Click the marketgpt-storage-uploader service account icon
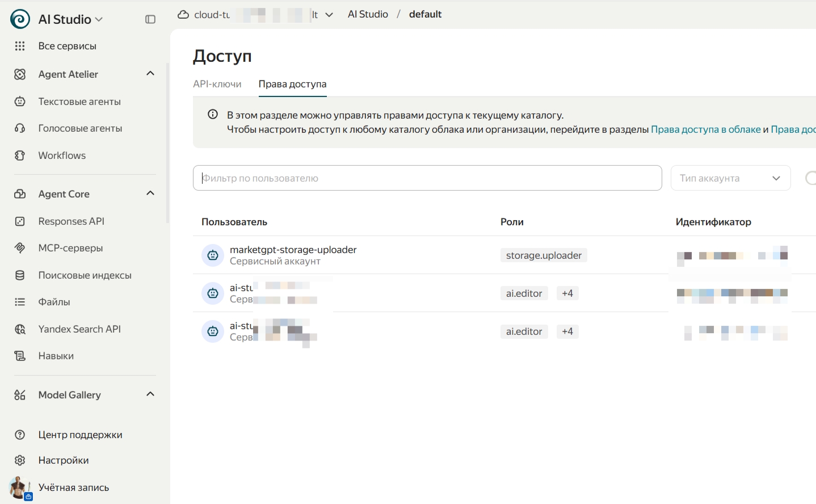Viewport: 816px width, 504px height. pos(213,255)
